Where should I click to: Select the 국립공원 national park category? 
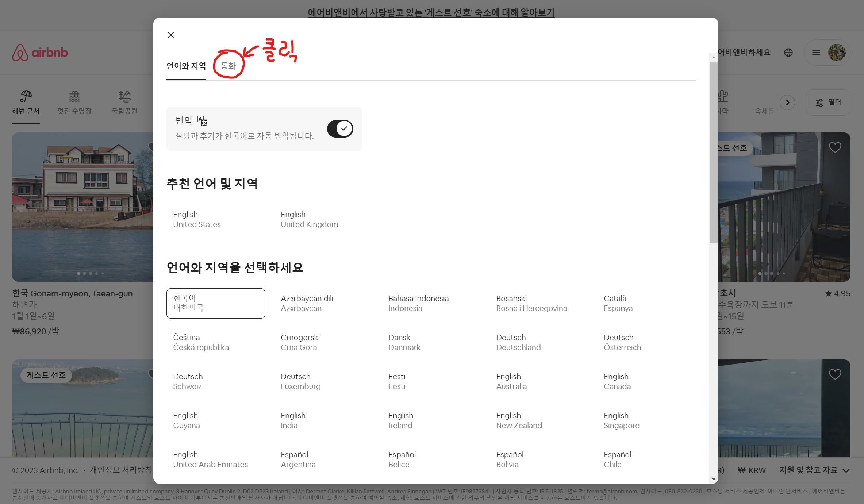pos(124,103)
